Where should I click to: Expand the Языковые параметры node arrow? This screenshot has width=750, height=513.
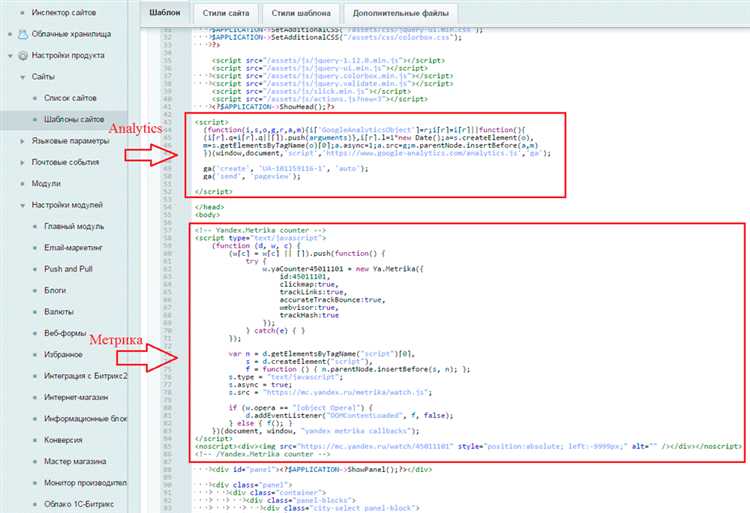pyautogui.click(x=22, y=141)
